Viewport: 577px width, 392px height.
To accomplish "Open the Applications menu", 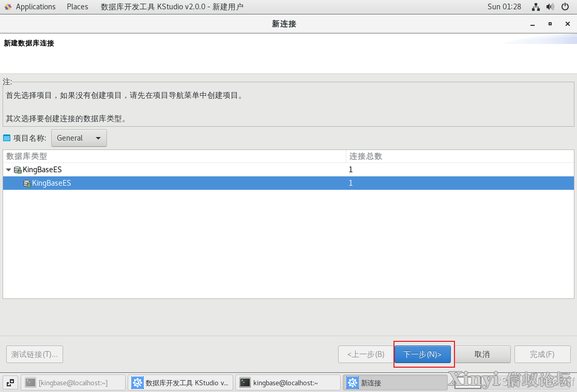I will pyautogui.click(x=36, y=7).
